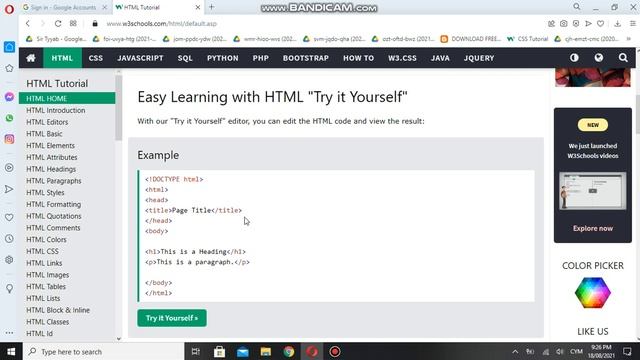Open HTML Formatting in the sidebar
Screen dimensions: 640x360
(x=53, y=204)
